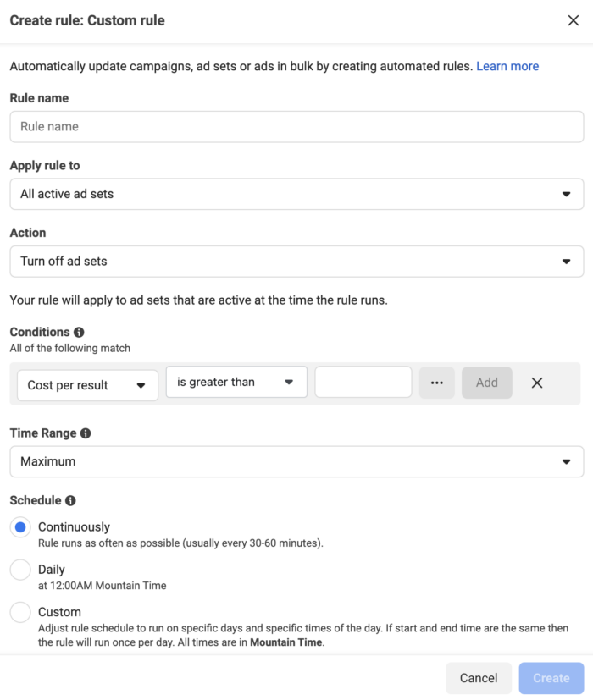The height and width of the screenshot is (700, 593).
Task: Click the Learn more link
Action: [507, 66]
